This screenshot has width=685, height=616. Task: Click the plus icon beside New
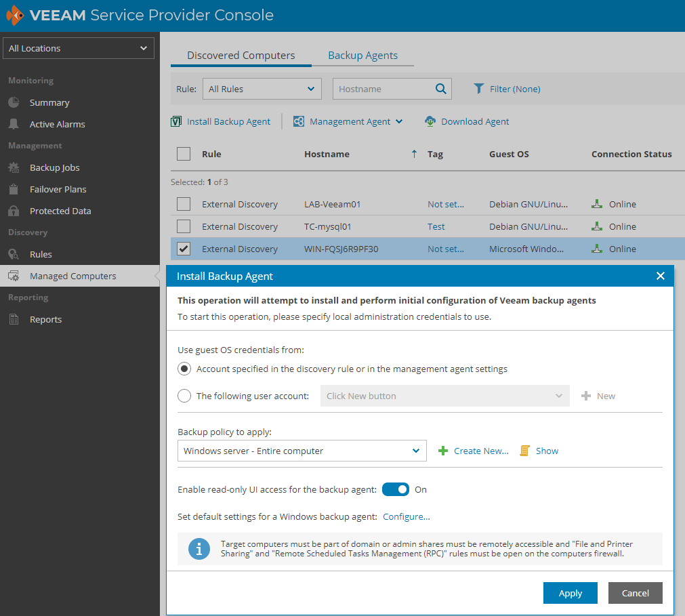(586, 396)
